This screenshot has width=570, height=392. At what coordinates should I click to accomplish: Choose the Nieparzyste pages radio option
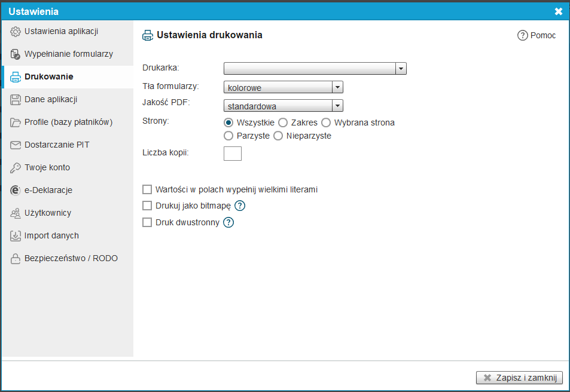coord(278,136)
